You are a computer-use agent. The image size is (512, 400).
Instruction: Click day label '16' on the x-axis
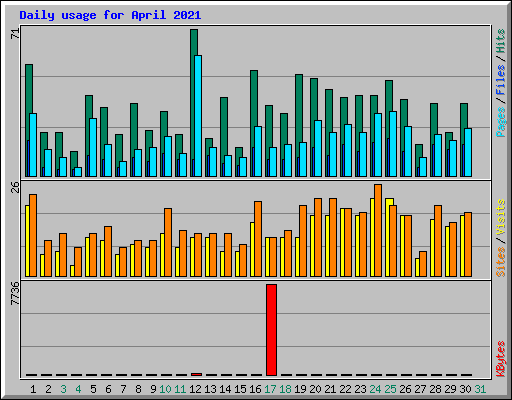pos(255,389)
